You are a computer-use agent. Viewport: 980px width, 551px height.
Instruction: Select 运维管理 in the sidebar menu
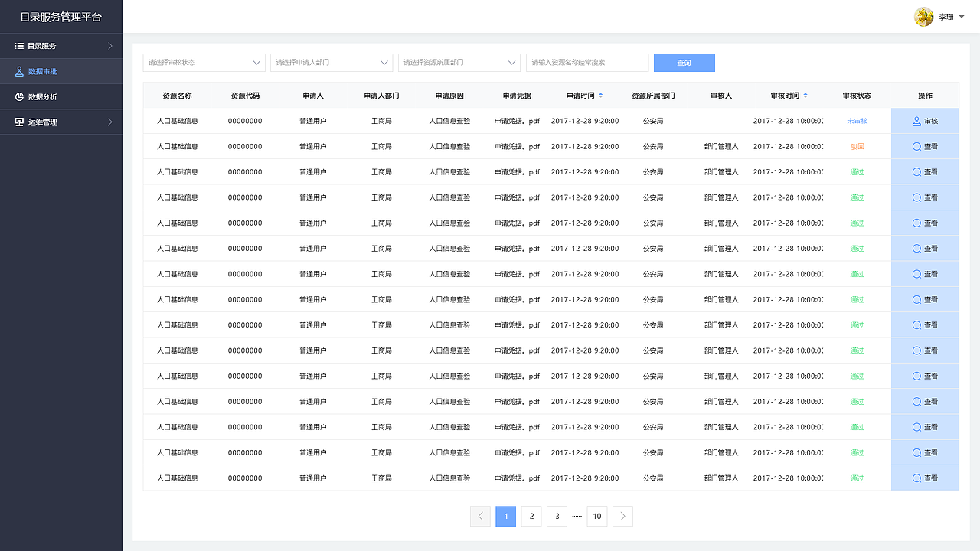click(x=61, y=122)
